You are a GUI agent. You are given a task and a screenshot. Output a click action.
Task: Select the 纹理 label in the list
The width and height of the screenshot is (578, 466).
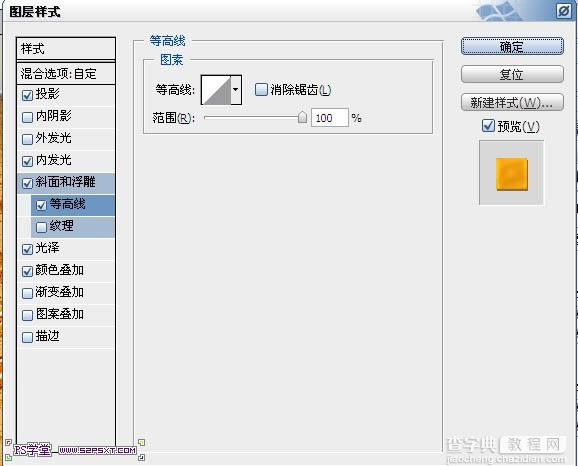coord(62,226)
